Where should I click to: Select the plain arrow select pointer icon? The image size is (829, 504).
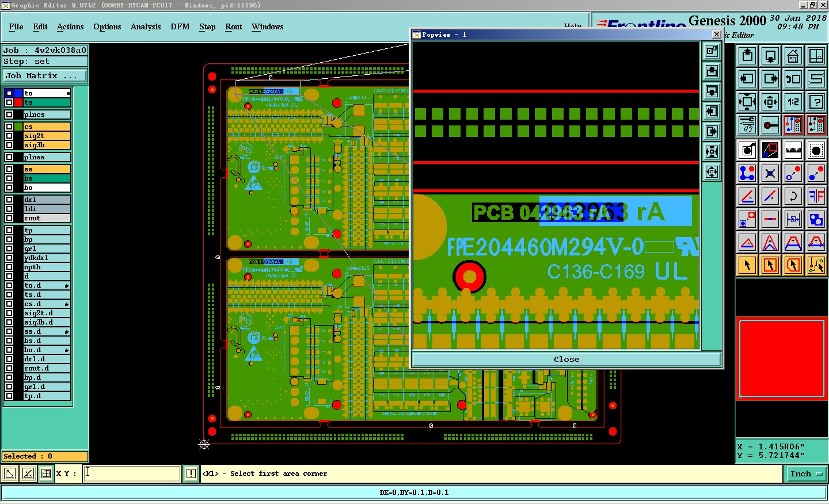747,265
